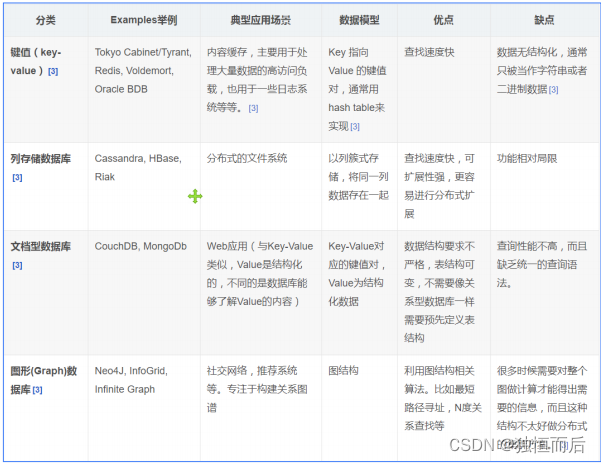Click the '系查找等' line
The height and width of the screenshot is (463, 601).
pos(424,426)
